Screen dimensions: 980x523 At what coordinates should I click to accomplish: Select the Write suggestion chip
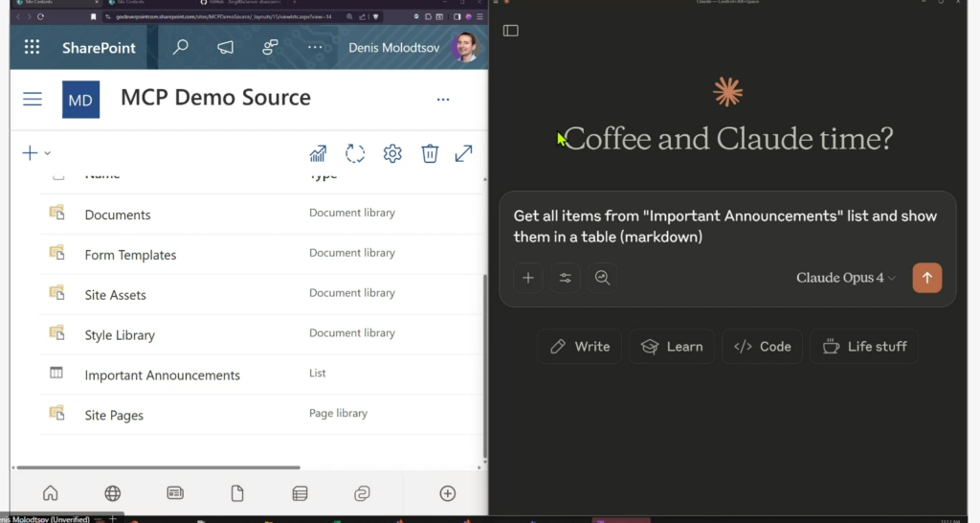click(x=579, y=347)
